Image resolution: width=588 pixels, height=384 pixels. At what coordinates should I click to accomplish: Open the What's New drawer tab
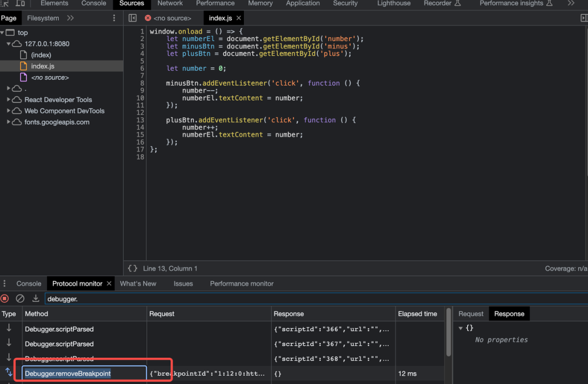click(x=138, y=283)
